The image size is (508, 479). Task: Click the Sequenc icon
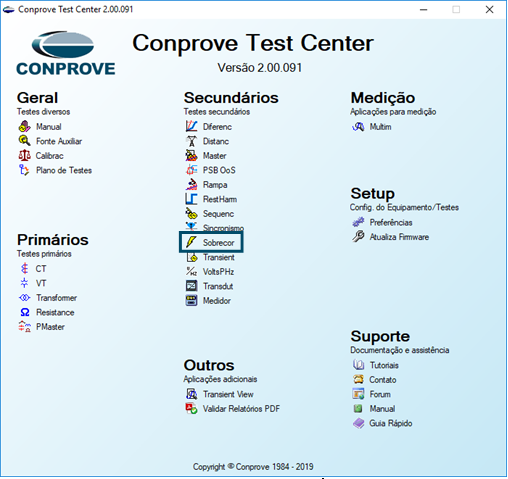click(x=191, y=213)
